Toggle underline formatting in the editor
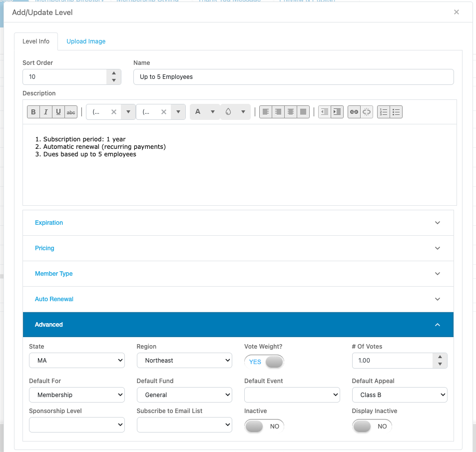 point(58,112)
